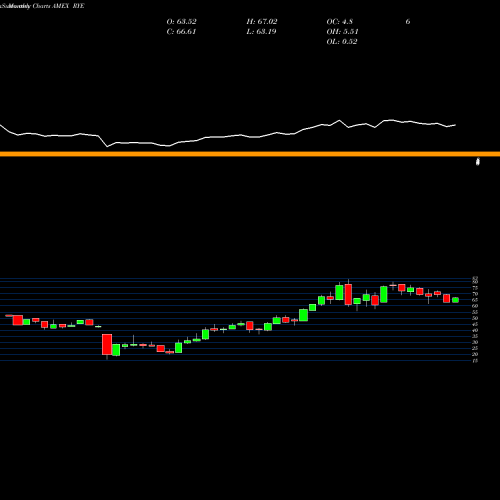This screenshot has width=500, height=500.
Task: Click the '70' price axis label
Action: point(475,294)
